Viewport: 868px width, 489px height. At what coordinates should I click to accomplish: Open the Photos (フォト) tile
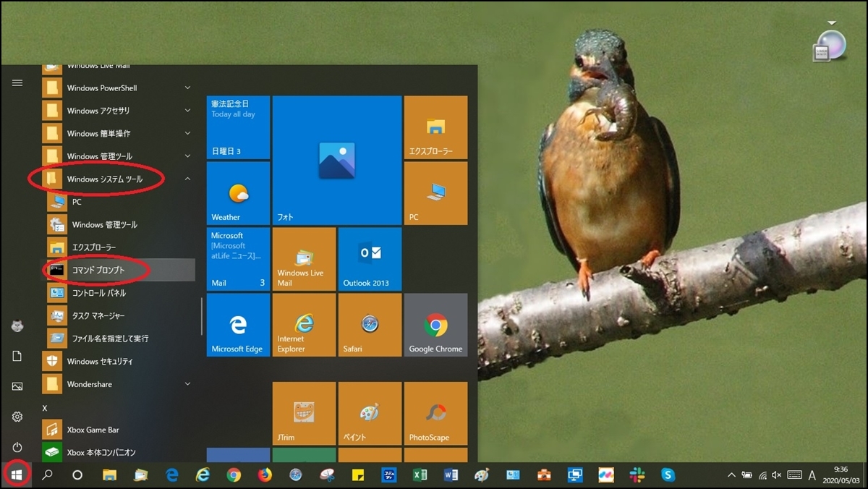(336, 160)
